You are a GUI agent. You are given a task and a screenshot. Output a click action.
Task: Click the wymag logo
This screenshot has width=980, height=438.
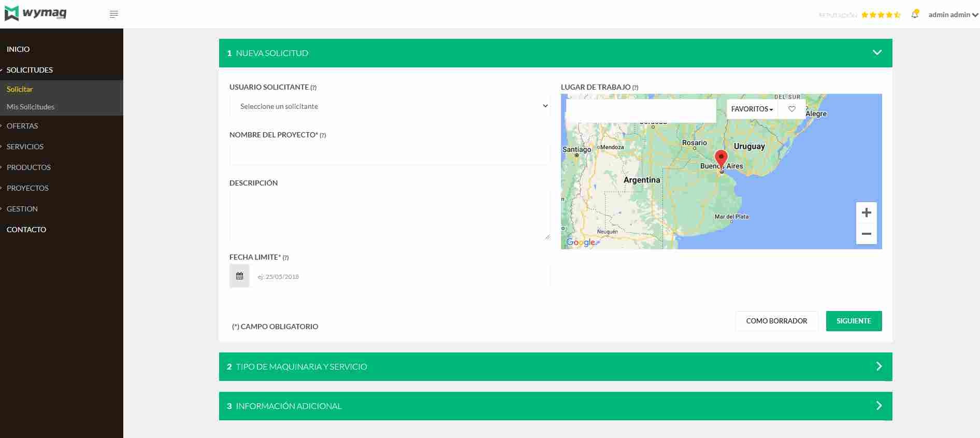coord(36,13)
